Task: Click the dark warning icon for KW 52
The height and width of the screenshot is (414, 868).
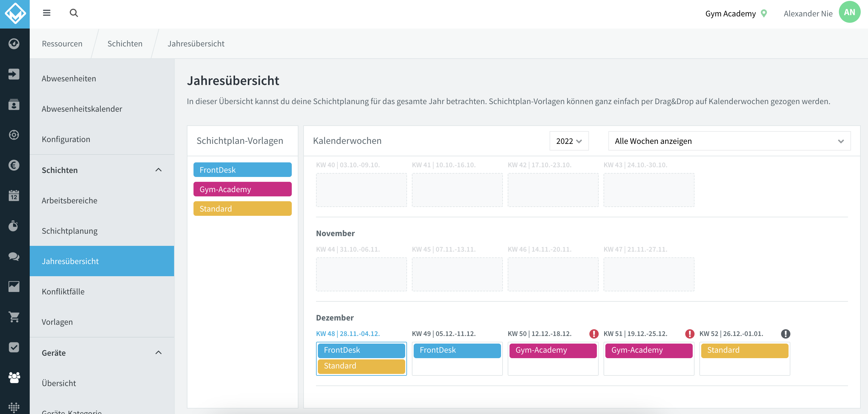Action: 786,334
